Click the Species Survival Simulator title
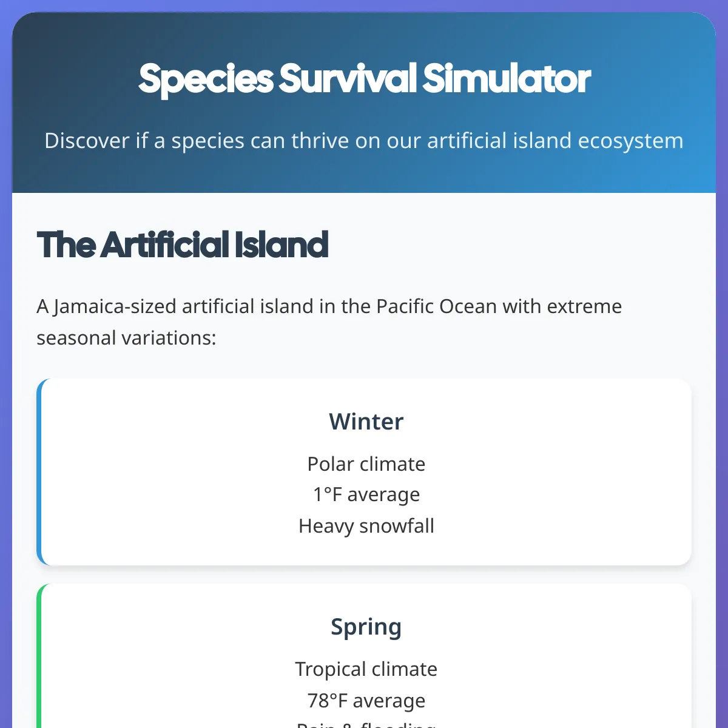Image resolution: width=728 pixels, height=728 pixels. (x=364, y=79)
